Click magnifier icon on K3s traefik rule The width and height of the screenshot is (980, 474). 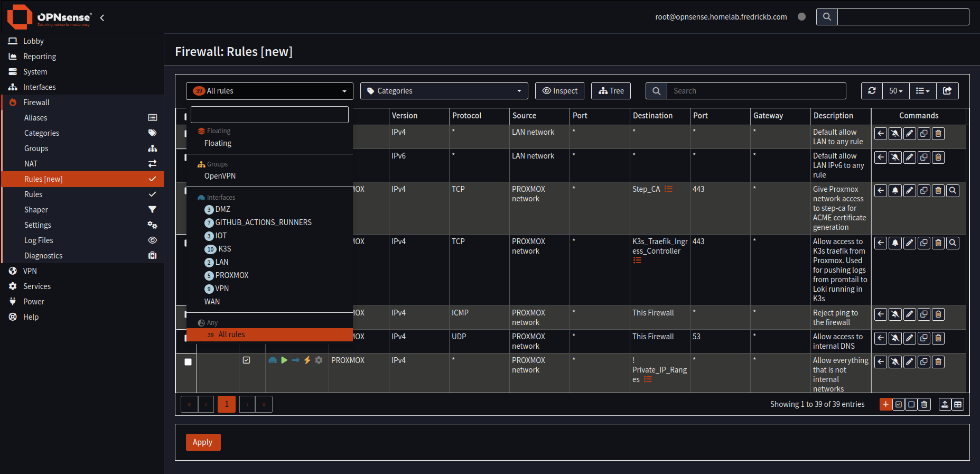click(x=953, y=243)
